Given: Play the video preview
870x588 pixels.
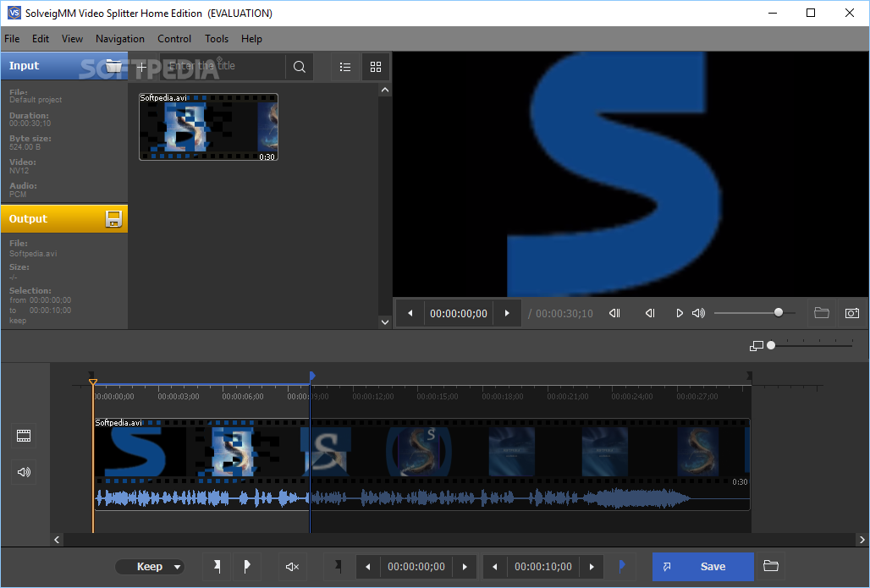Looking at the screenshot, I should pyautogui.click(x=679, y=313).
